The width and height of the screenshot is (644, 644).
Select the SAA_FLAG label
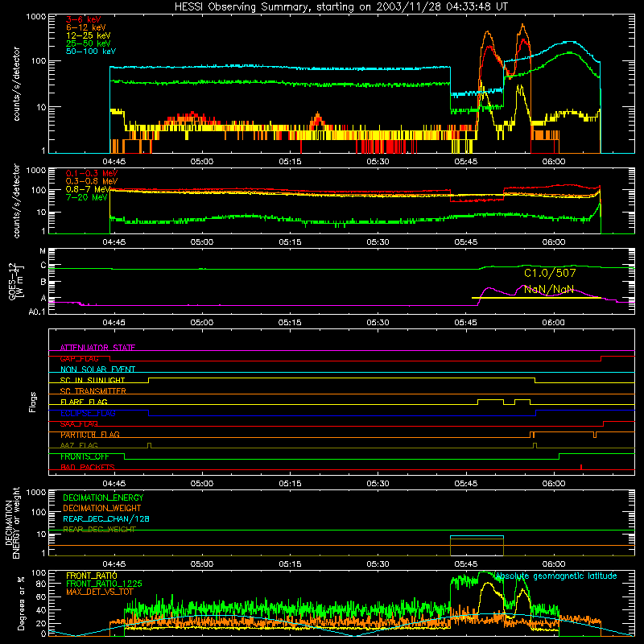click(79, 424)
